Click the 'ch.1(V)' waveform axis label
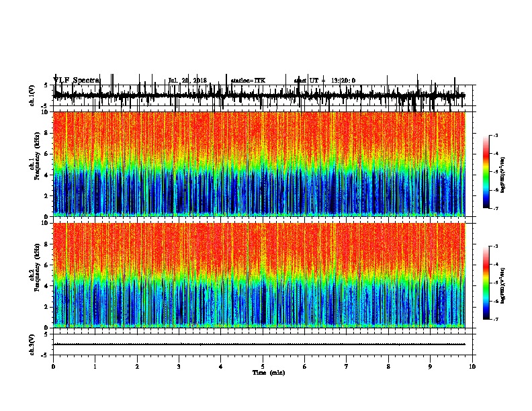The height and width of the screenshot is (411, 532). pyautogui.click(x=32, y=95)
